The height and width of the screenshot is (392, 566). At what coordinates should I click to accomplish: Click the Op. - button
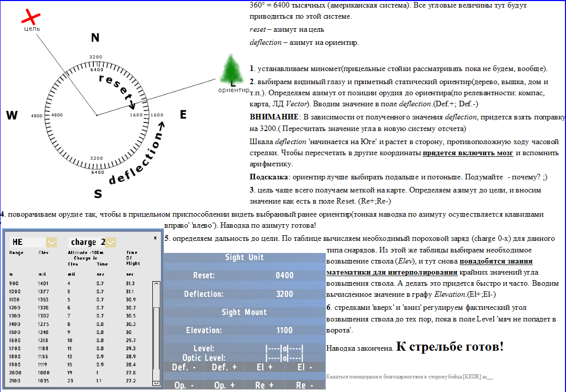point(184,385)
